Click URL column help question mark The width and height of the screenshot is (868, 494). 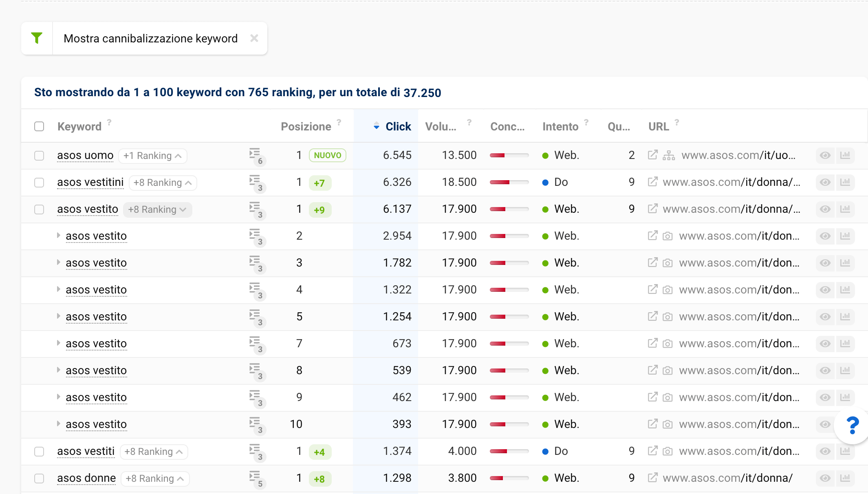[677, 122]
